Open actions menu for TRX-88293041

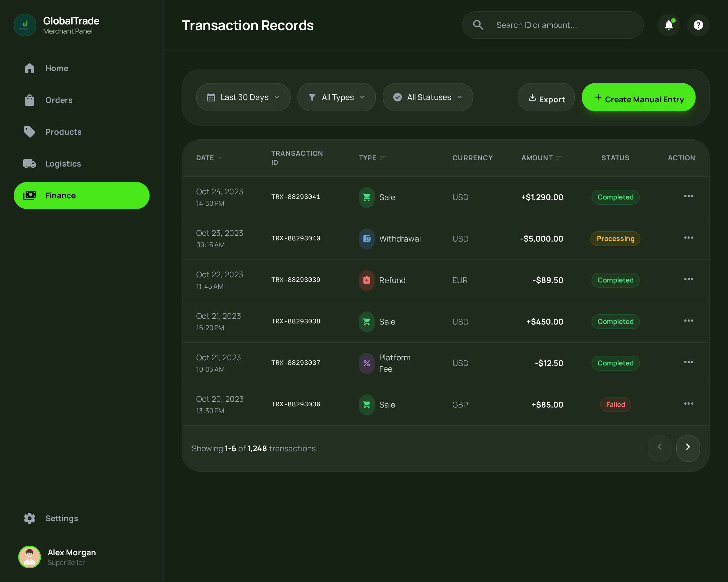tap(688, 196)
